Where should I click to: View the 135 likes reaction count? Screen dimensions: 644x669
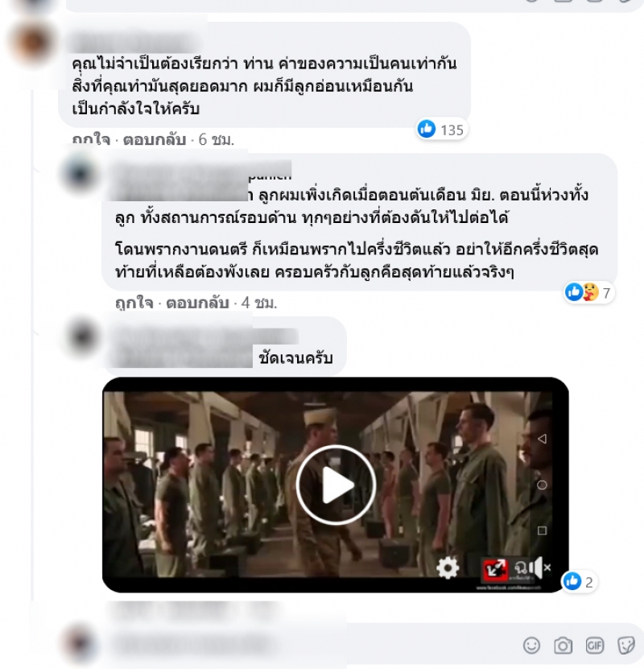click(x=441, y=130)
